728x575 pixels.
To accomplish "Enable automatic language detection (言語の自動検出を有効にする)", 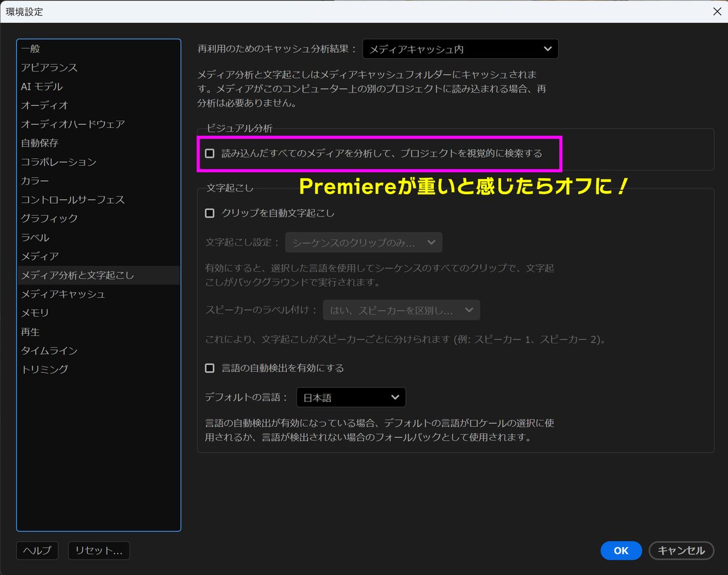I will 209,368.
